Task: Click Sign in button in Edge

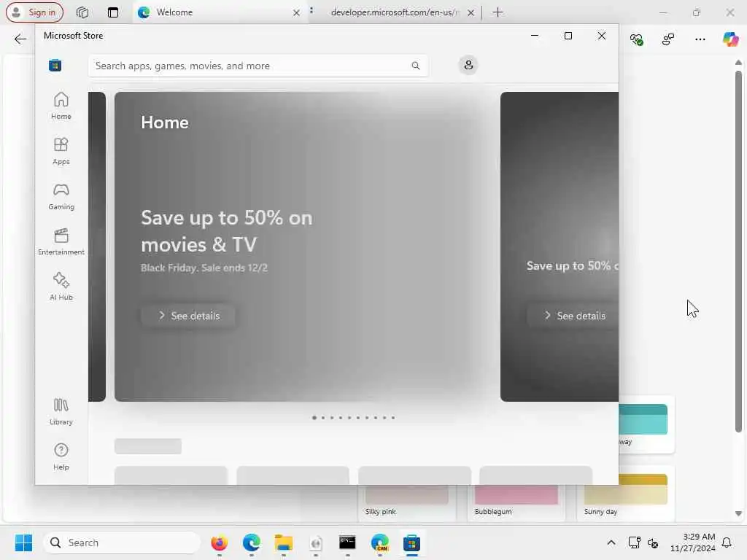Action: point(34,12)
